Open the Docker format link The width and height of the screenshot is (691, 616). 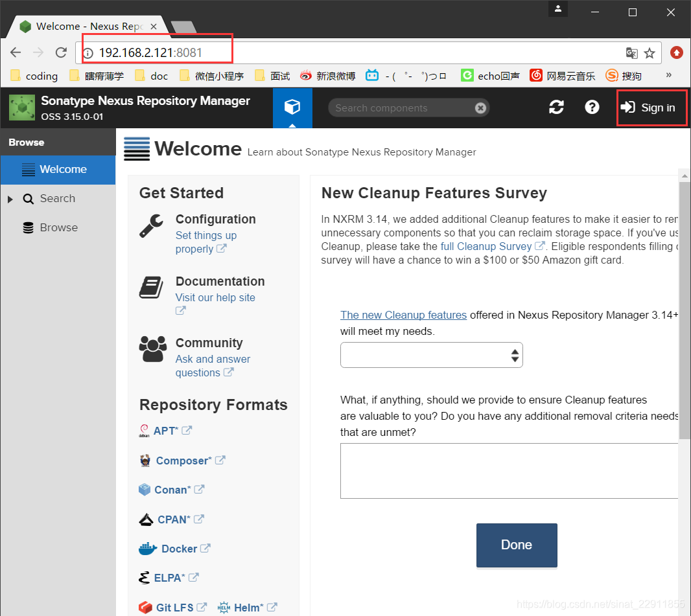click(x=179, y=549)
